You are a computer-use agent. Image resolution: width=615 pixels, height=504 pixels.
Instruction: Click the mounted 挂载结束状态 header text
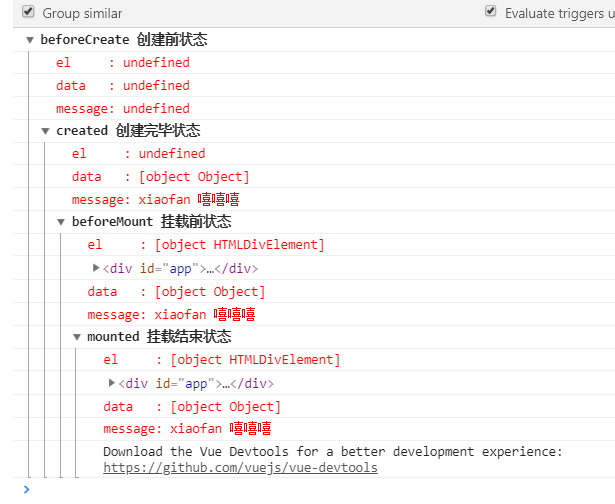[159, 337]
